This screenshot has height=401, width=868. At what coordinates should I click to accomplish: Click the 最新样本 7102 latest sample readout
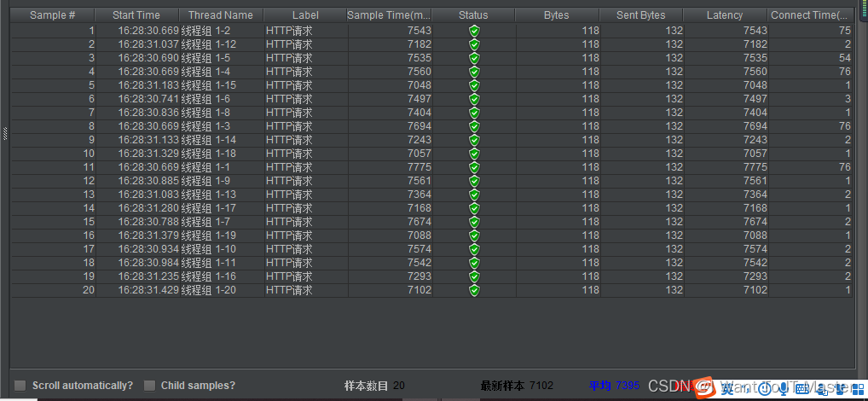(517, 386)
